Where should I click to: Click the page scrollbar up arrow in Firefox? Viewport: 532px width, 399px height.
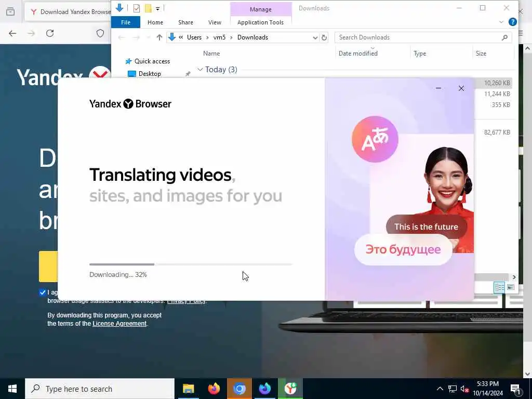527,48
